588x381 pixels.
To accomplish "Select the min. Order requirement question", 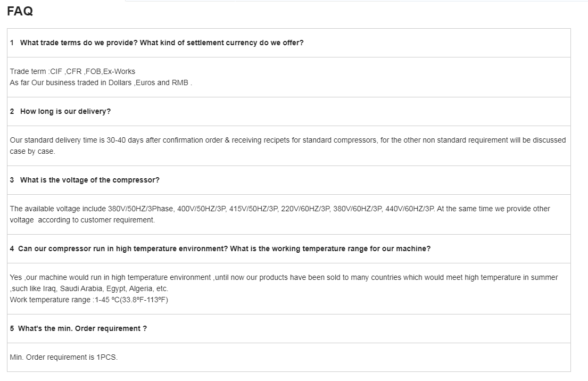I will (82, 328).
